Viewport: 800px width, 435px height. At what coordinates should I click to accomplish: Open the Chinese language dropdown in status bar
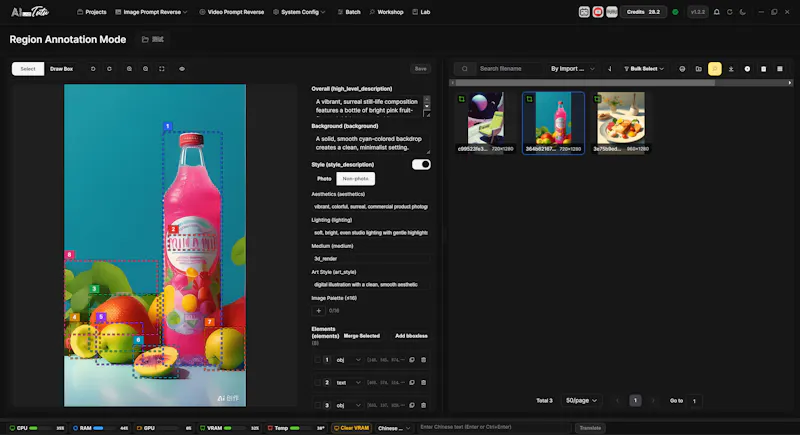[x=394, y=428]
